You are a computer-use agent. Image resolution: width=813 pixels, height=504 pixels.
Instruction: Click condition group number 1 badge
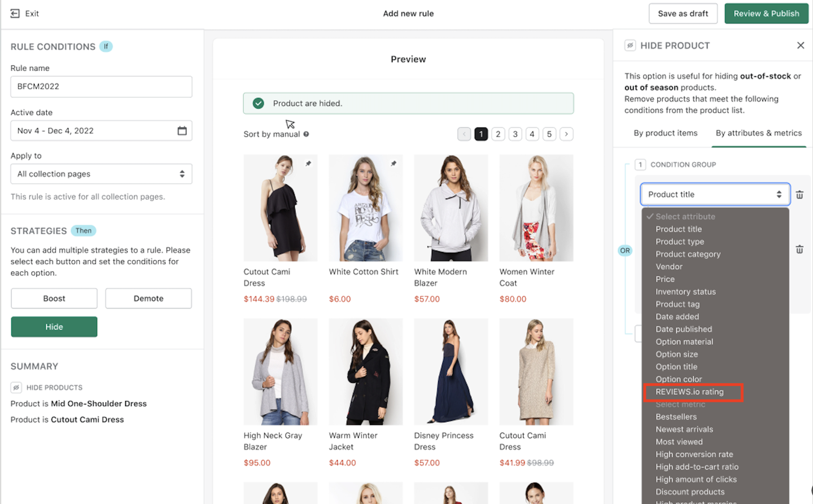640,165
